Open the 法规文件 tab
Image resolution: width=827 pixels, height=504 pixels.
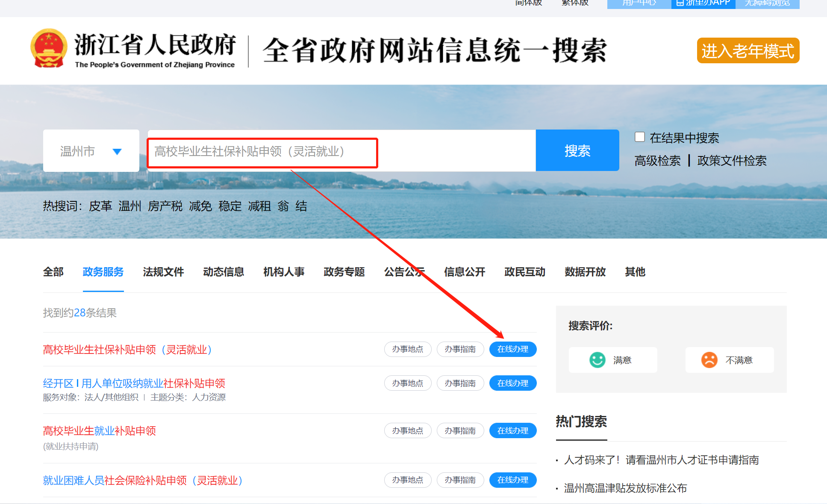point(163,272)
